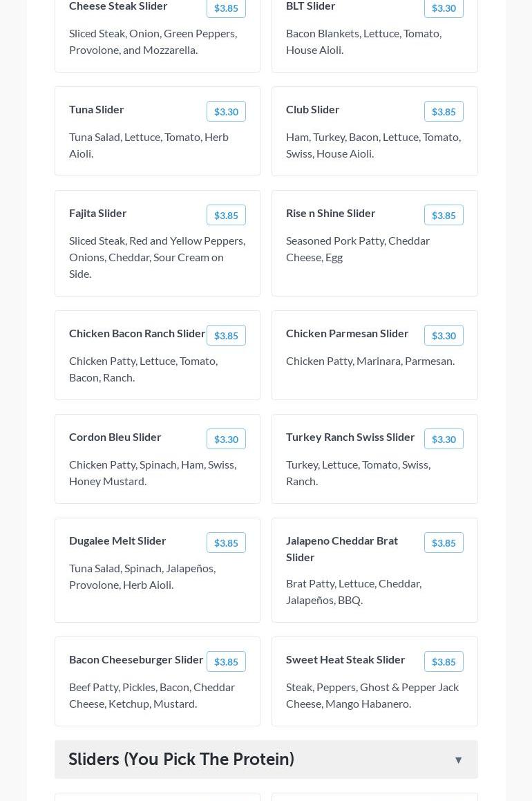Click the Cordon Bleu Slider item name
The width and height of the screenshot is (532, 801).
click(115, 437)
